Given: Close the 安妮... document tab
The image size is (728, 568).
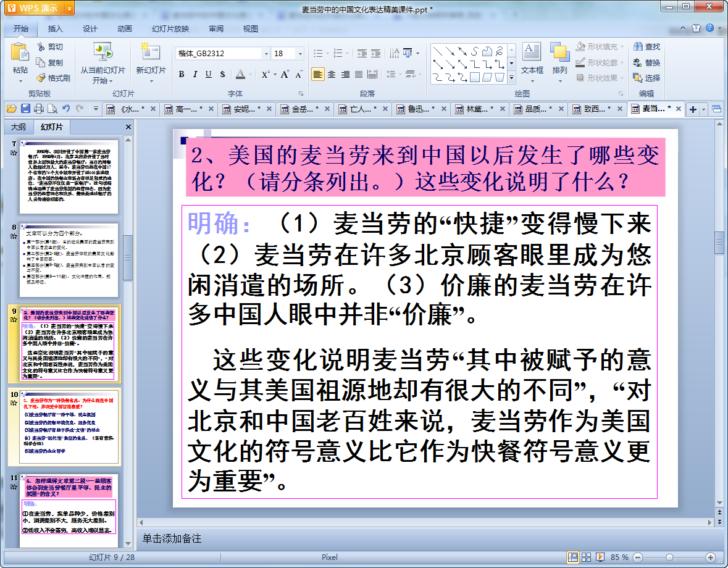Looking at the screenshot, I should 269,109.
